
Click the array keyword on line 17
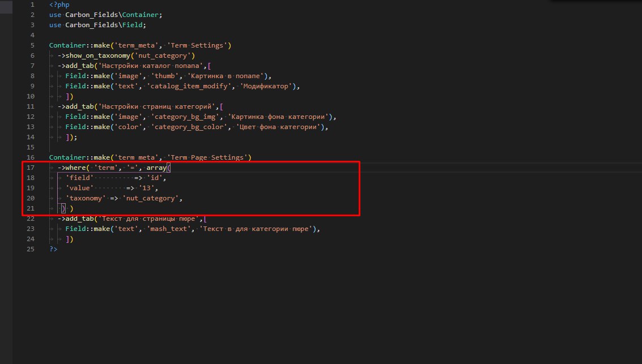(x=156, y=168)
